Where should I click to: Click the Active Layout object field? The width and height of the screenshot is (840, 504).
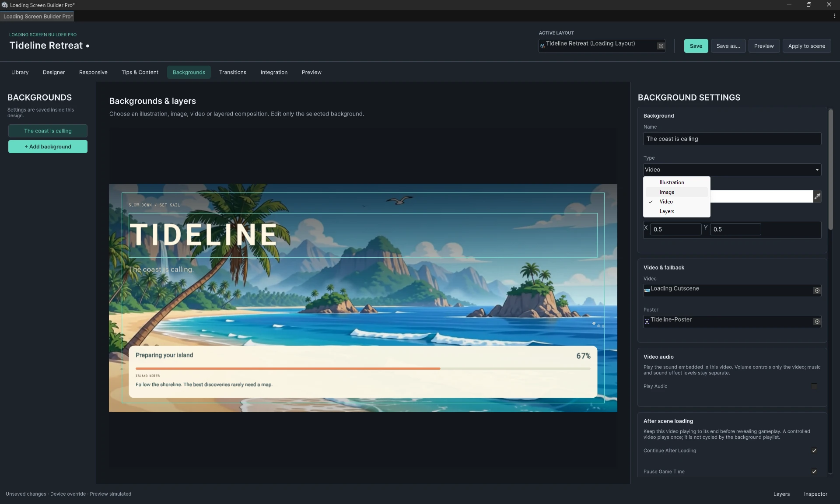coord(602,46)
